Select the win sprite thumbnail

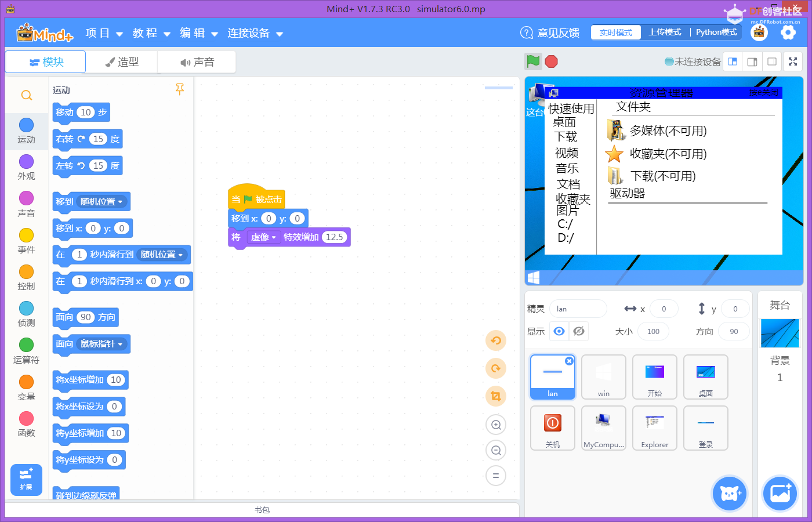604,377
